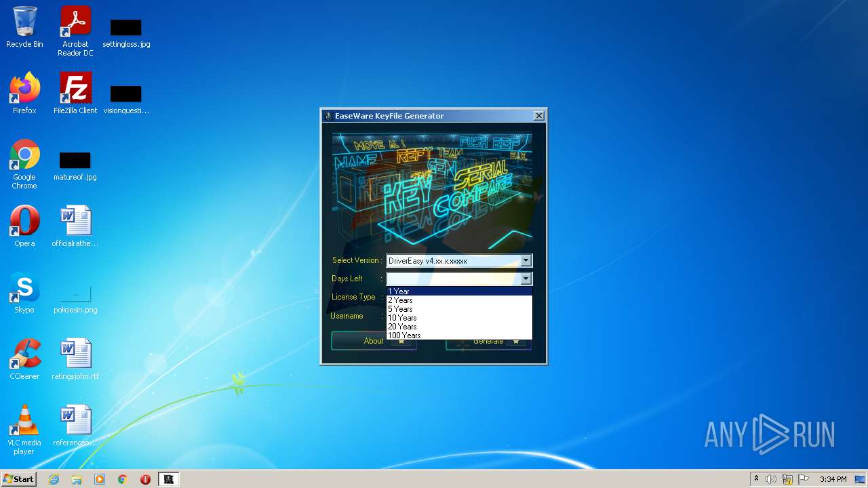Click Show Desktop strip beside the clock

click(860, 479)
